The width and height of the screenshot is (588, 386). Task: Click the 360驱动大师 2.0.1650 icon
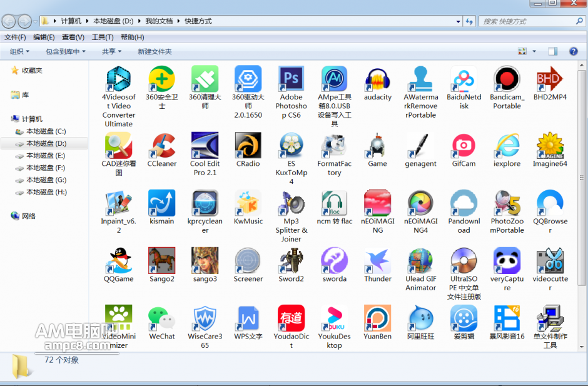[248, 79]
